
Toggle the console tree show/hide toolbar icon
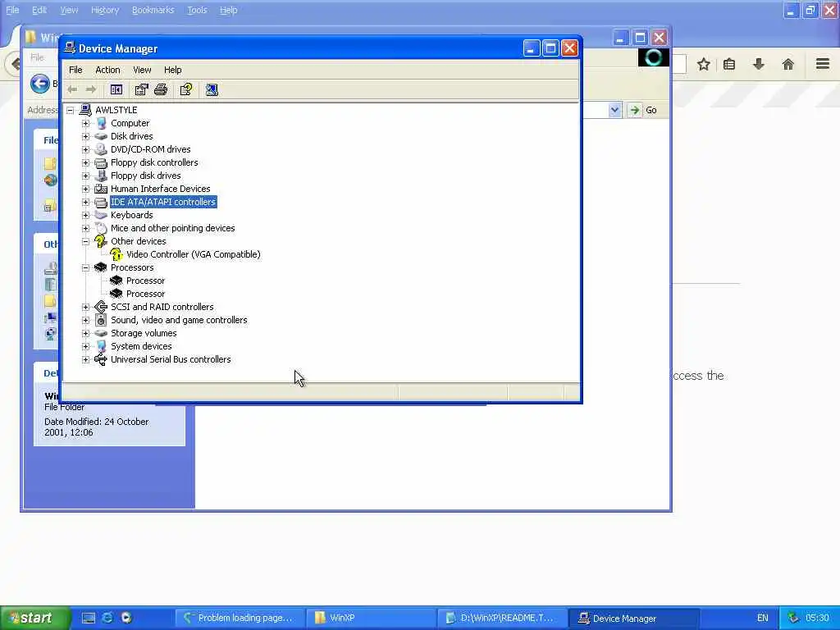tap(116, 90)
